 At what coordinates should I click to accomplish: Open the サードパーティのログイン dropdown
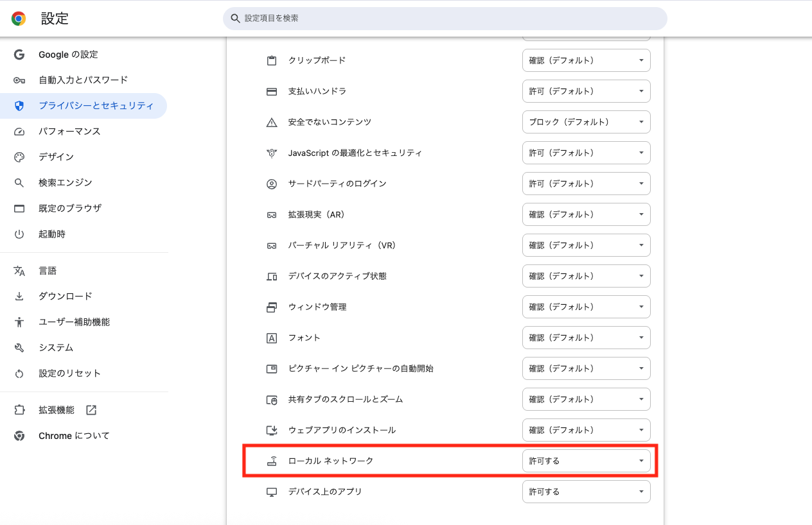pos(587,184)
